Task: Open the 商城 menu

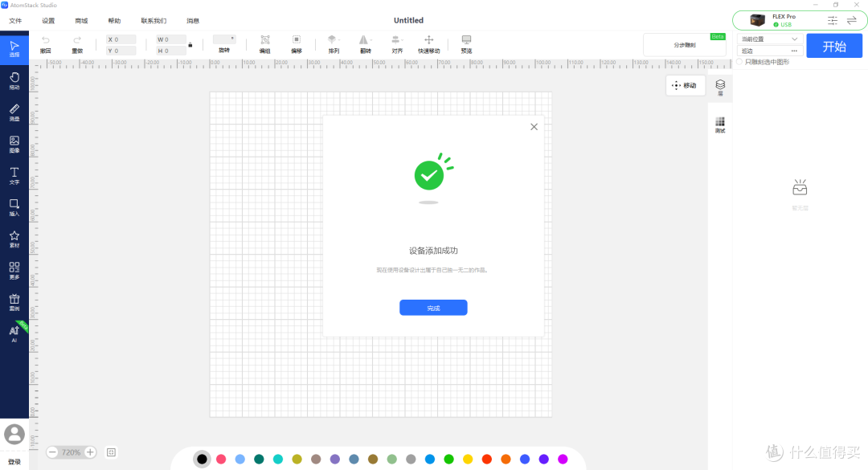Action: [81, 20]
